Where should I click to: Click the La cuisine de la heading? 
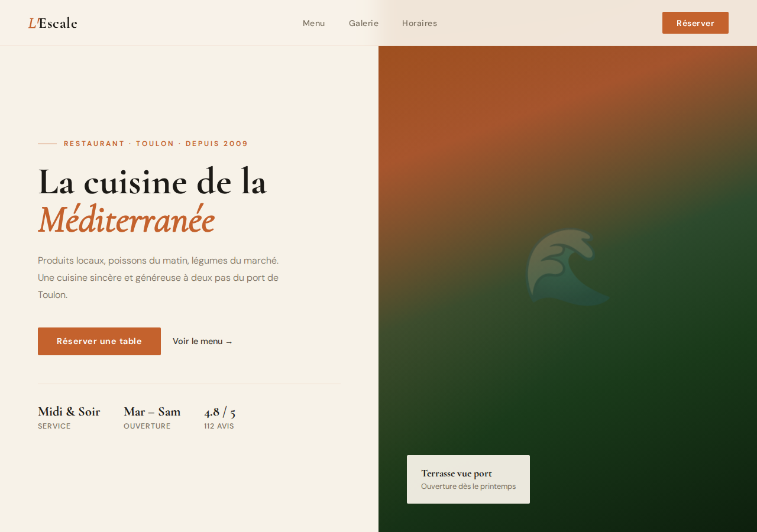[x=152, y=181]
